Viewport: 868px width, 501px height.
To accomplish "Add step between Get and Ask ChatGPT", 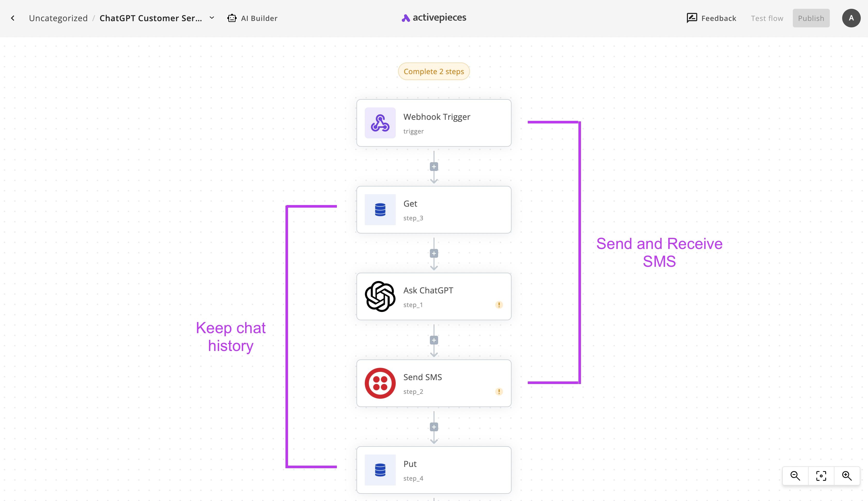I will pyautogui.click(x=434, y=254).
